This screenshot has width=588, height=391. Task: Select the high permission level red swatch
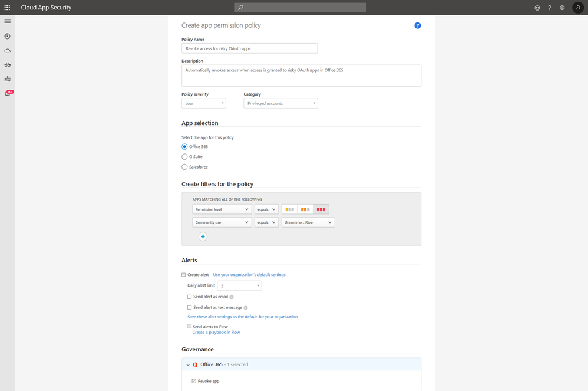click(x=321, y=209)
